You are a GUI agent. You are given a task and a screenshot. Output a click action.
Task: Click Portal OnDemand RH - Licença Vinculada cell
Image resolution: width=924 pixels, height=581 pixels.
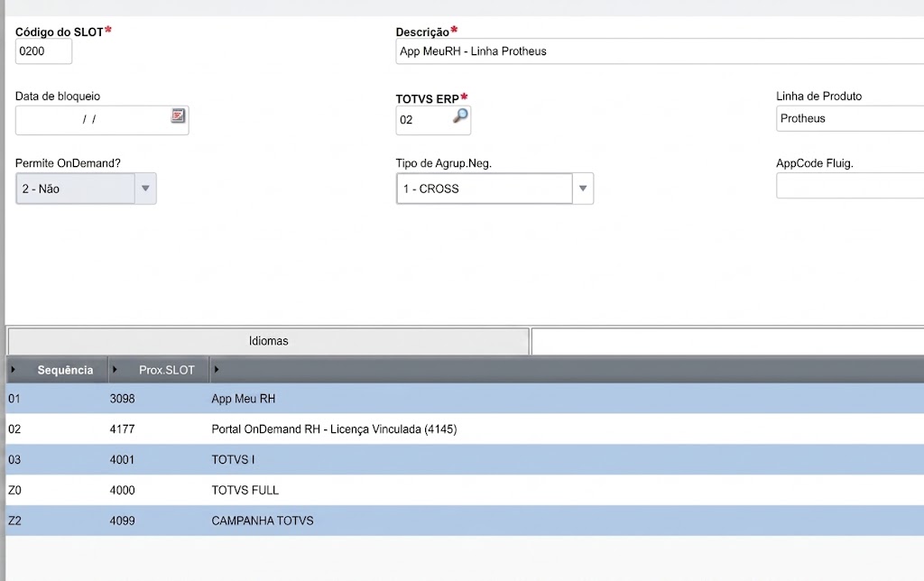click(567, 429)
